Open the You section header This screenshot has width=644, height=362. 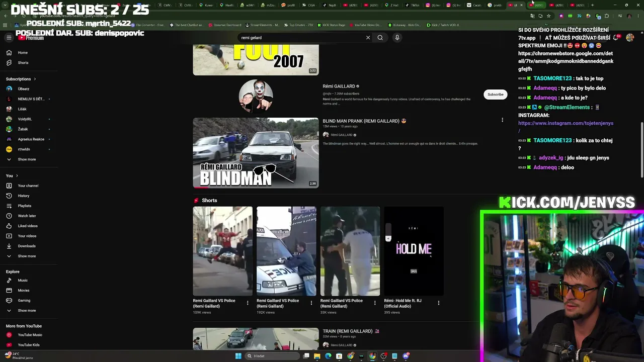pos(12,175)
